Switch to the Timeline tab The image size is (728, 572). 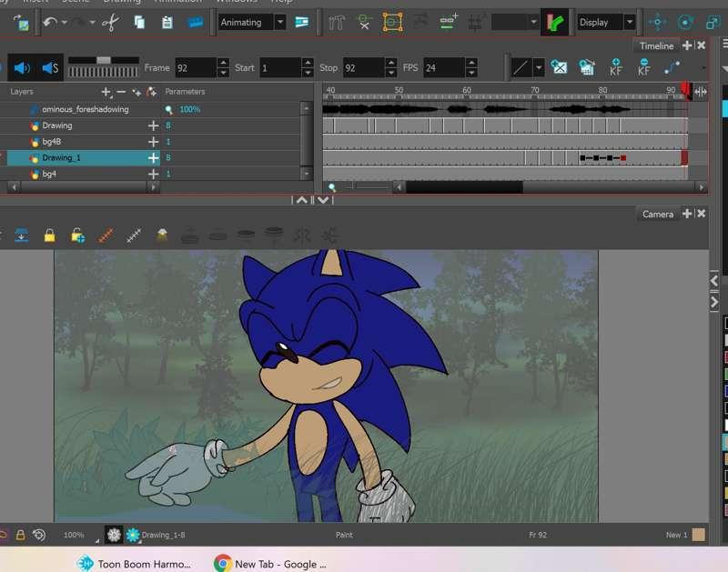(x=656, y=45)
